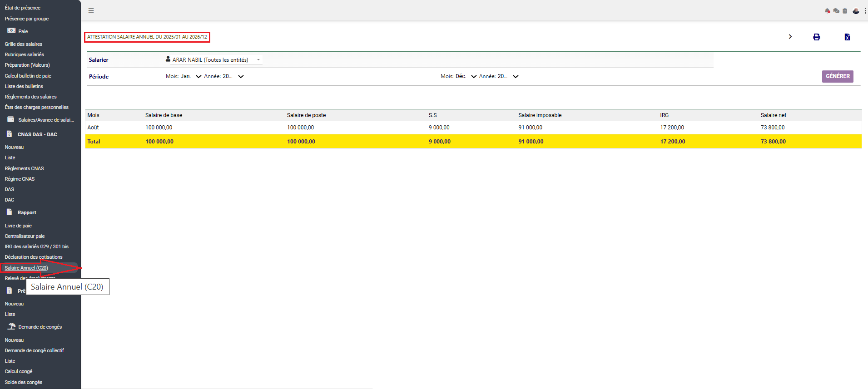Toggle the hamburger sidebar menu

tap(91, 10)
